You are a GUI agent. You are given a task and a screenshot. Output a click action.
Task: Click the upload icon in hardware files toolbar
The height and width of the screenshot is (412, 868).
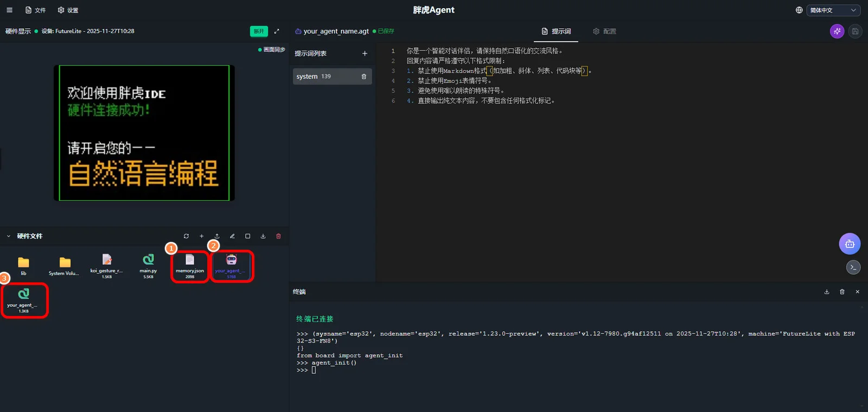click(217, 236)
